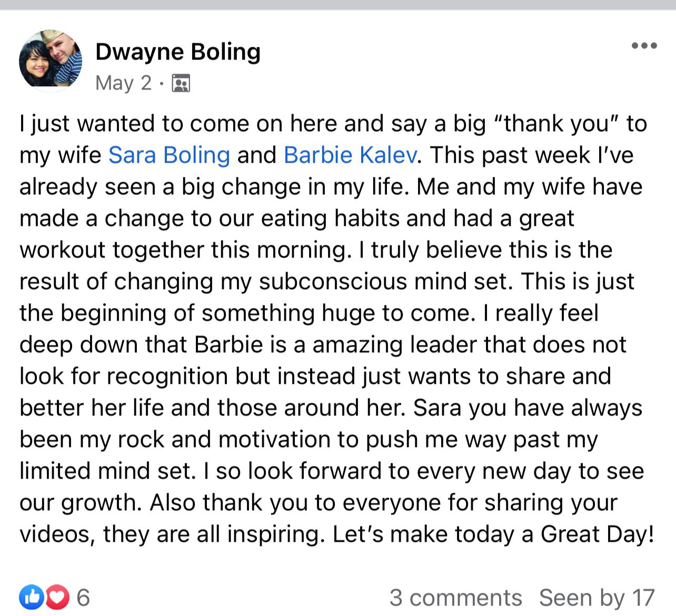This screenshot has height=616, width=676.
Task: Click the group members audience icon
Action: point(181,83)
